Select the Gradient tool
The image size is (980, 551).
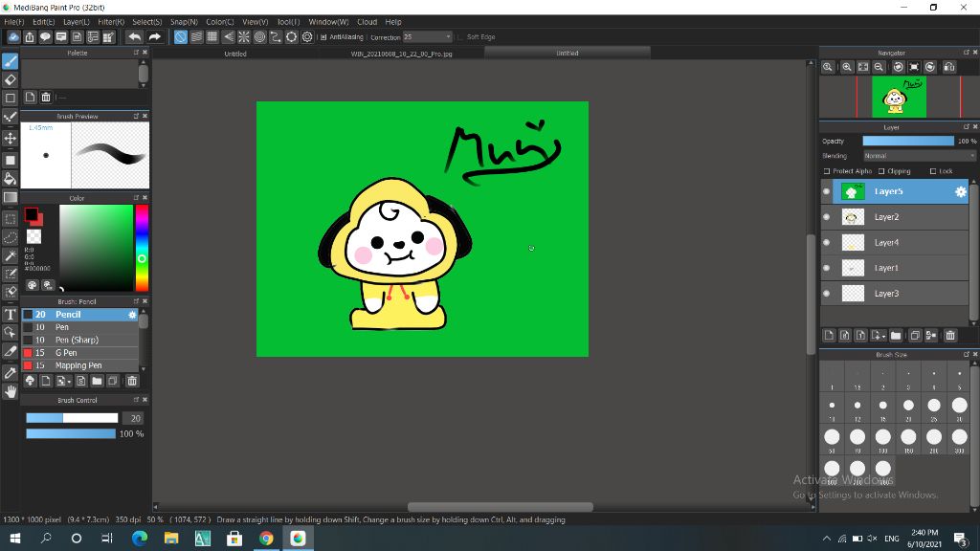(x=10, y=197)
